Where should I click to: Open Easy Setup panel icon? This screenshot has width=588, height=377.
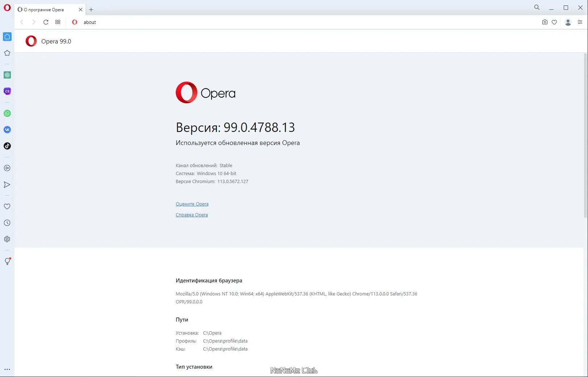click(580, 22)
